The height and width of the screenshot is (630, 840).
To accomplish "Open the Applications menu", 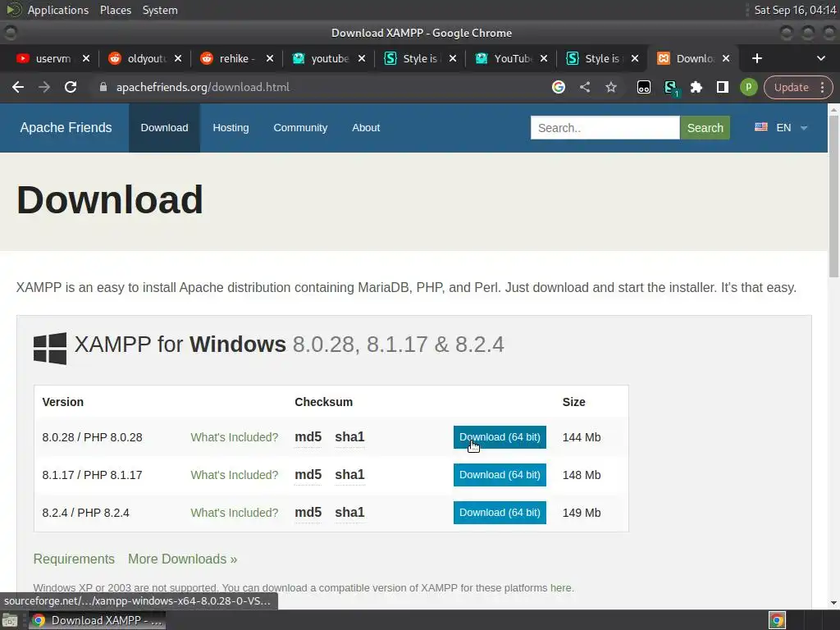I will tap(58, 10).
